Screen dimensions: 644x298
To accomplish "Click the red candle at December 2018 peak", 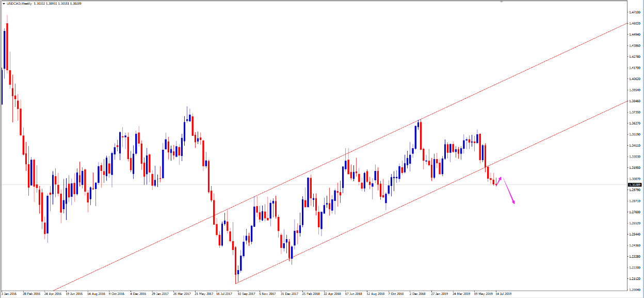I will [x=421, y=135].
